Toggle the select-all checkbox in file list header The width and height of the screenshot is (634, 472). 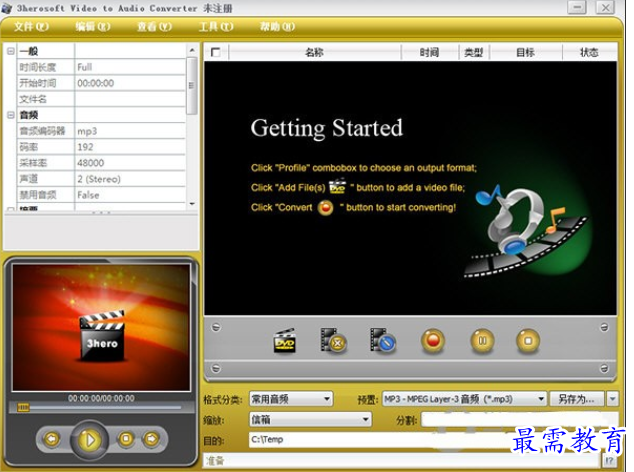pyautogui.click(x=216, y=52)
